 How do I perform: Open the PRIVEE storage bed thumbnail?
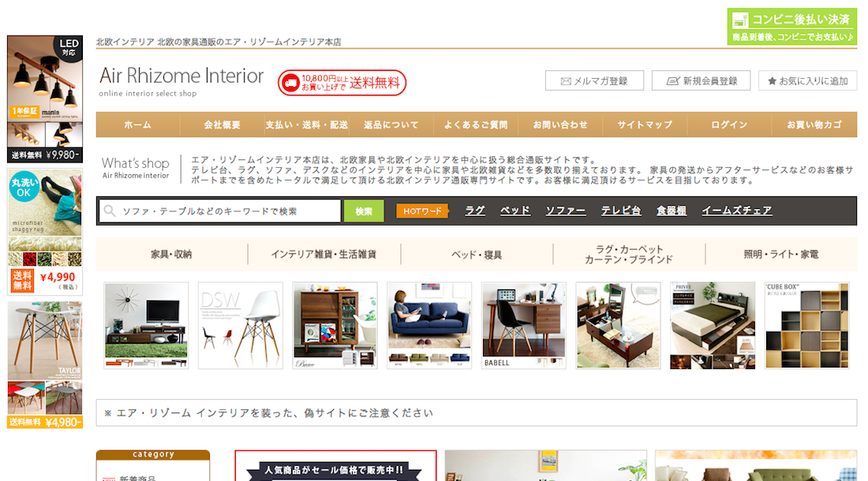[713, 326]
